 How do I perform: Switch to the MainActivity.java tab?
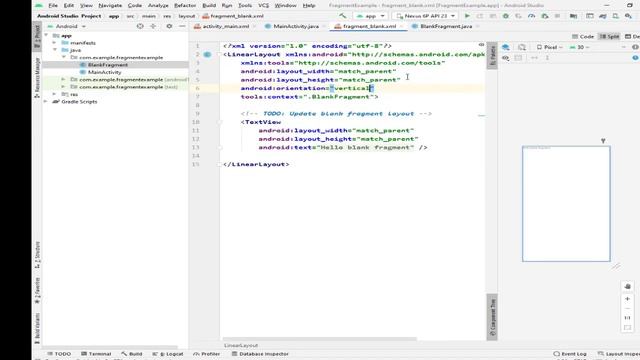click(296, 26)
